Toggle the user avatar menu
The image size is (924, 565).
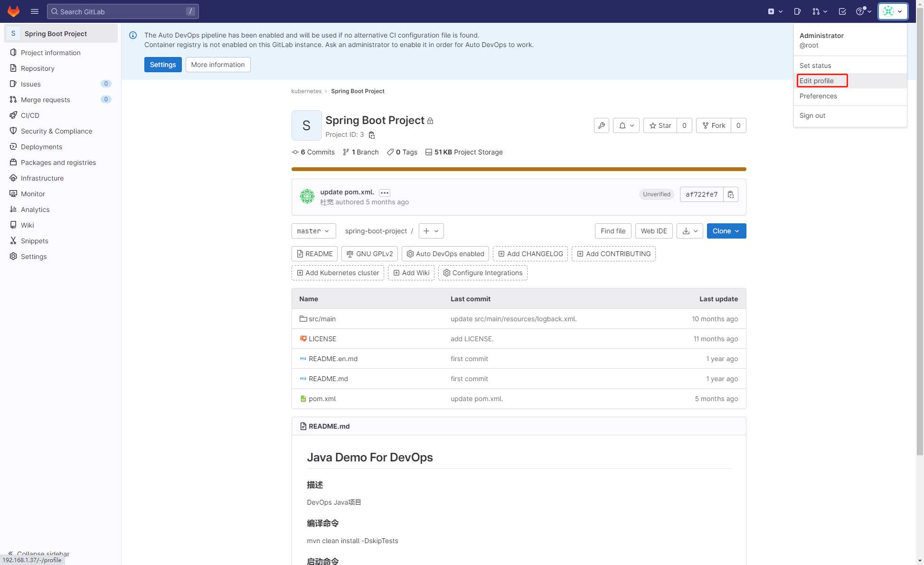tap(893, 11)
